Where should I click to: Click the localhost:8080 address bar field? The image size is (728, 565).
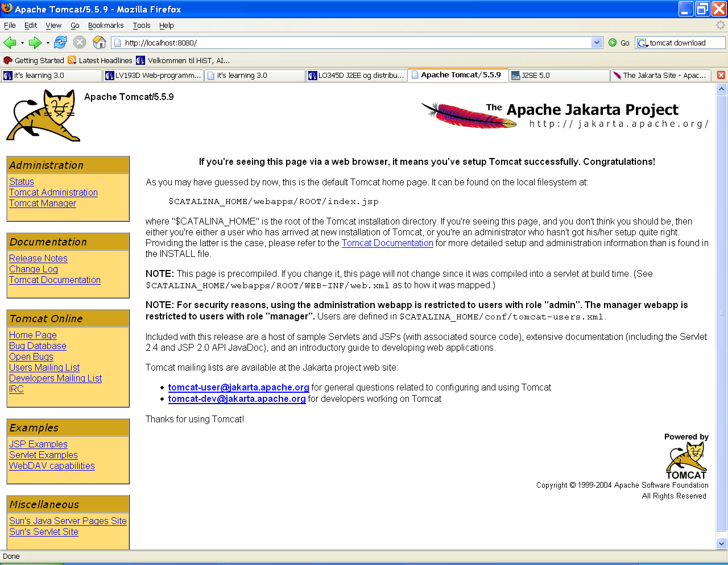[x=356, y=43]
